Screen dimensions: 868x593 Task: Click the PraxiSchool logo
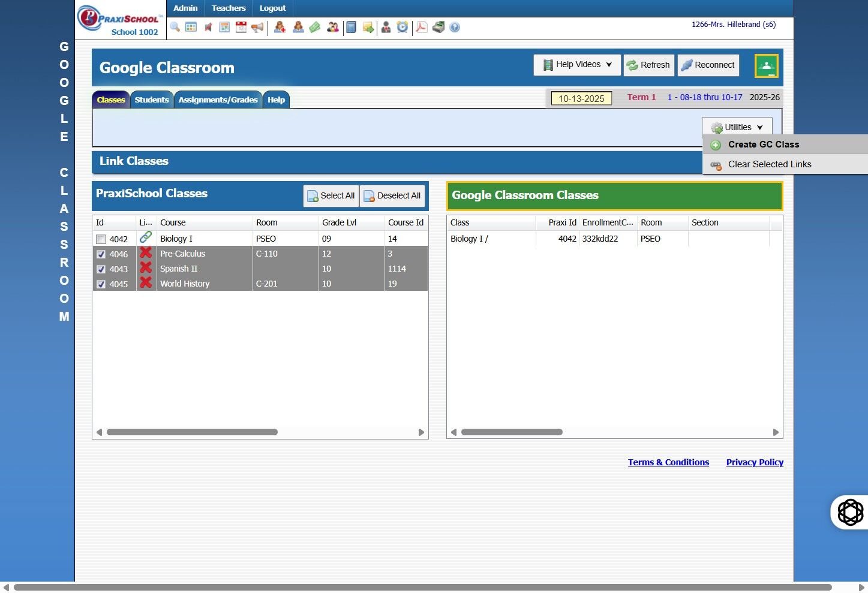point(119,19)
